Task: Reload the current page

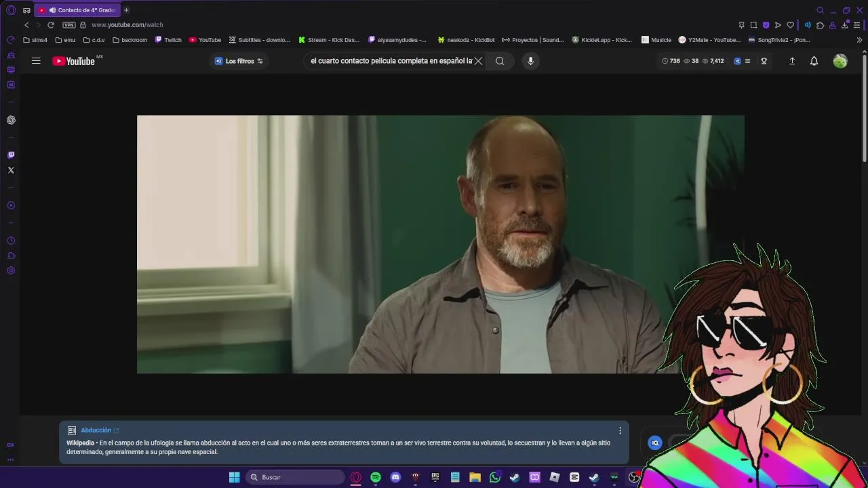Action: tap(50, 25)
